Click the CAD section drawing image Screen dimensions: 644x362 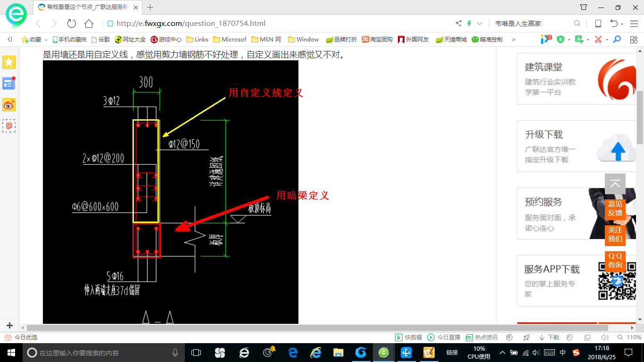click(171, 192)
